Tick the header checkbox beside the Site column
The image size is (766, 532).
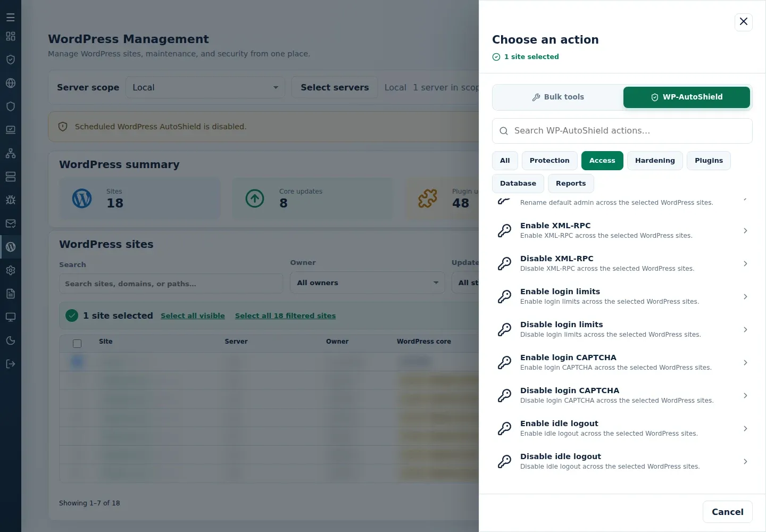click(x=77, y=344)
